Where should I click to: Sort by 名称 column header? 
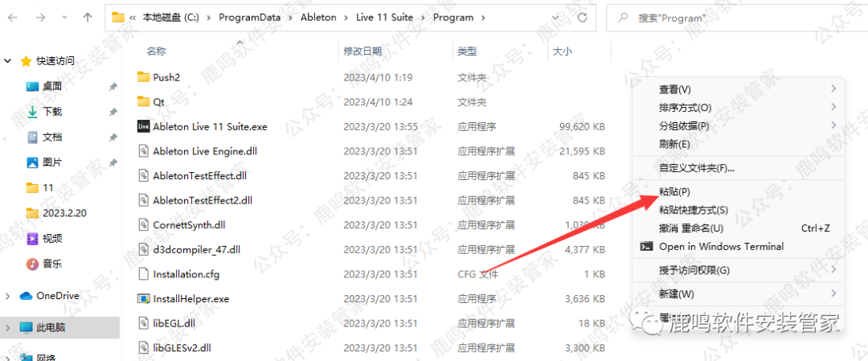156,51
